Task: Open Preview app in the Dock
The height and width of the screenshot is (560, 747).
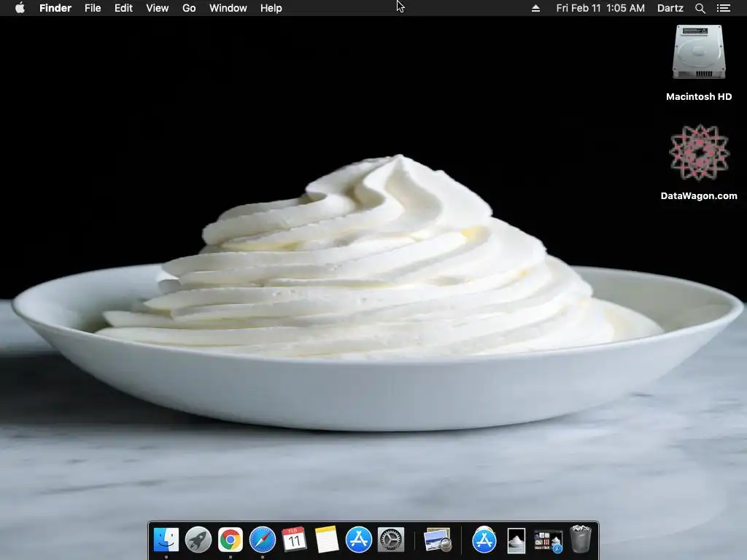Action: click(x=438, y=540)
